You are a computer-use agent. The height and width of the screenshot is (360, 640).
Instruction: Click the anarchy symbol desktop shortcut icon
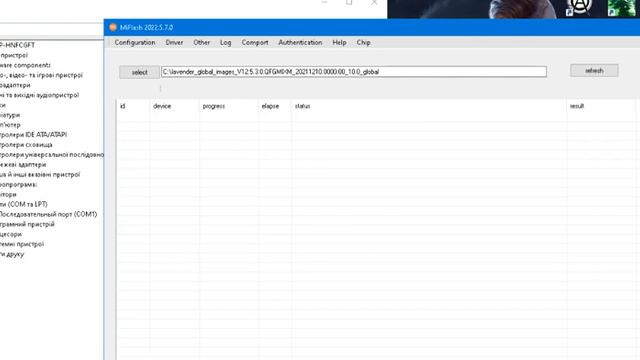(x=579, y=7)
